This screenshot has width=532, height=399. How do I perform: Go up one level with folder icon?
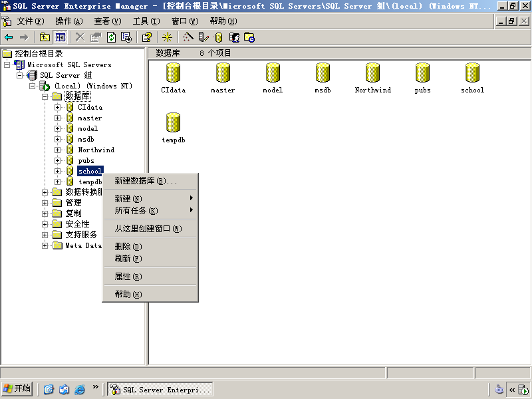(45, 37)
